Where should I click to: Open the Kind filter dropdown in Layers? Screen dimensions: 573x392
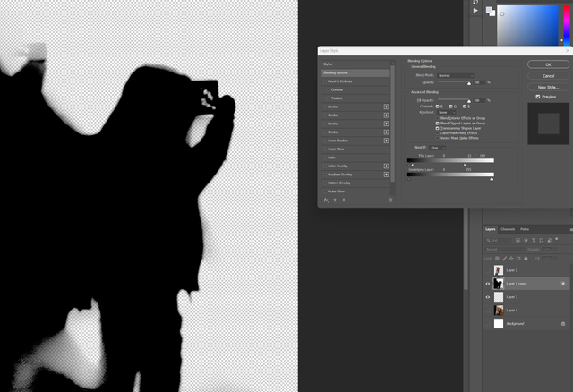tap(499, 240)
